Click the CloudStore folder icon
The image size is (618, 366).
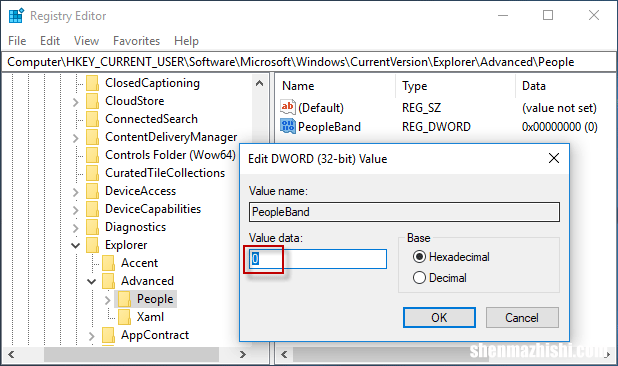click(x=93, y=101)
